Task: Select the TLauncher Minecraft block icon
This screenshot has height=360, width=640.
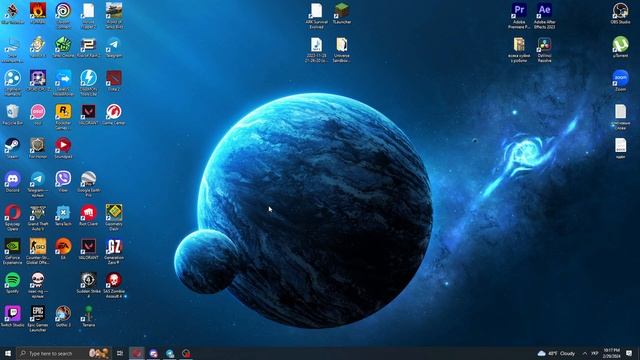Action: tap(342, 13)
